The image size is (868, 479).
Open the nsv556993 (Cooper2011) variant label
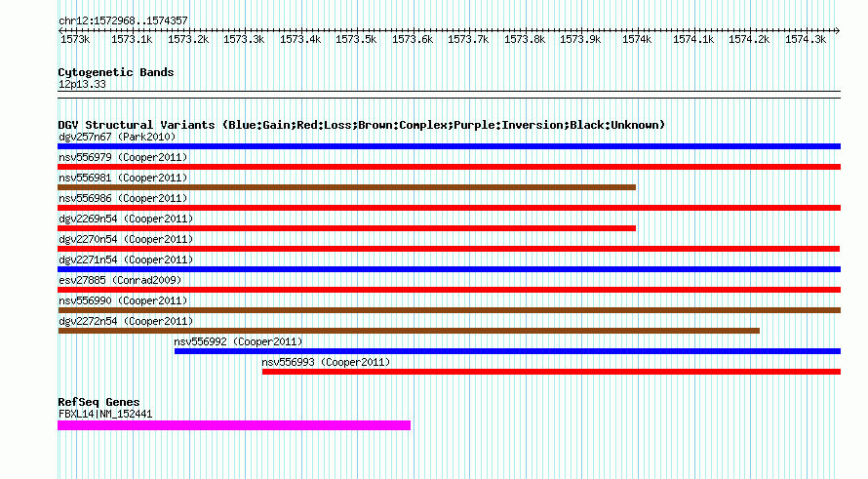(x=326, y=362)
